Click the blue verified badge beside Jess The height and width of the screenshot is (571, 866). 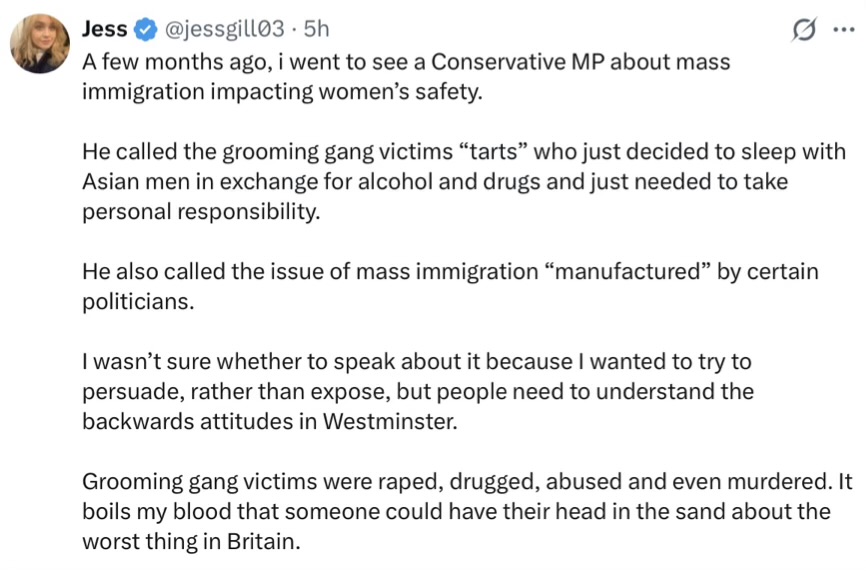coord(145,32)
